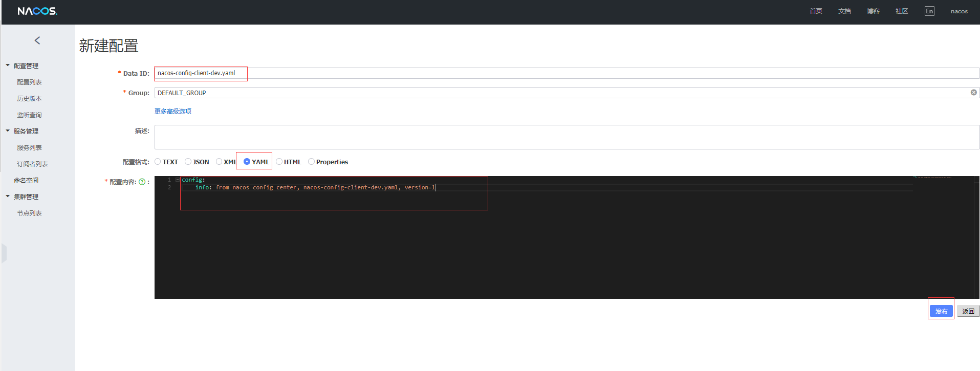Viewport: 980px width, 371px height.
Task: Select the JSON format radio button
Action: (188, 162)
